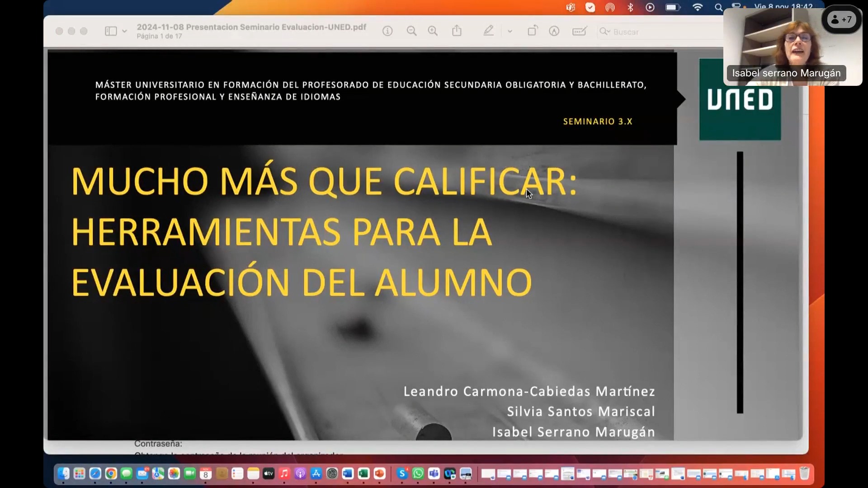Show battery status in menu bar
This screenshot has width=868, height=488.
[673, 7]
